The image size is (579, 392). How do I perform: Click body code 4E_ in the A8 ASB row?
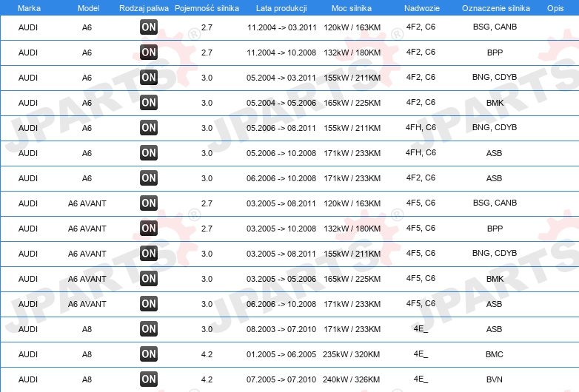click(x=421, y=328)
